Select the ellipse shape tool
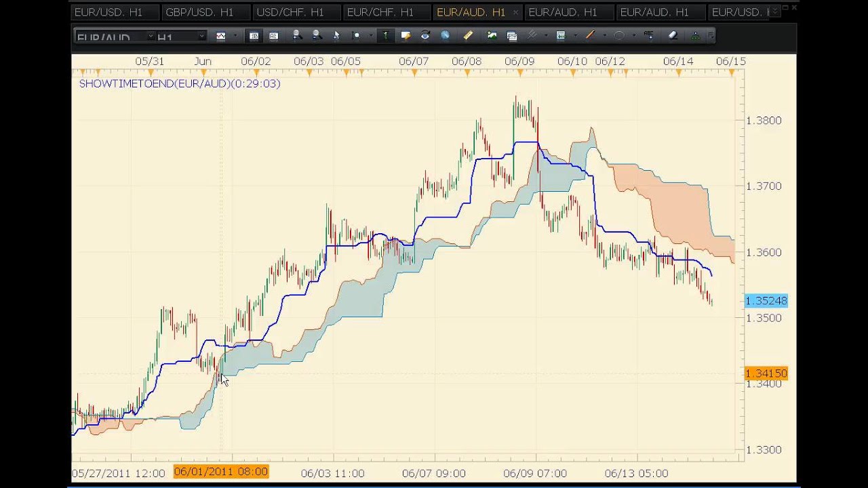Viewport: 868px width, 488px height. 619,36
